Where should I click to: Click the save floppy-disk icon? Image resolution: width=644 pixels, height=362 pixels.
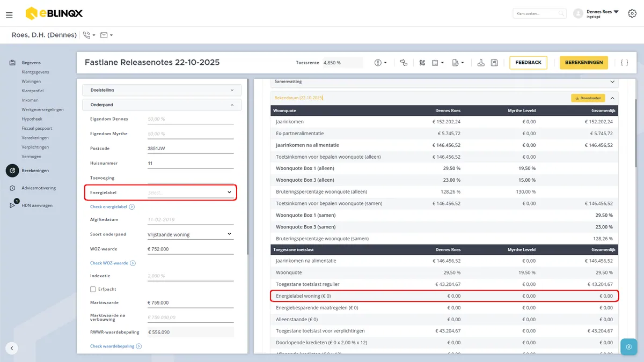click(x=494, y=63)
